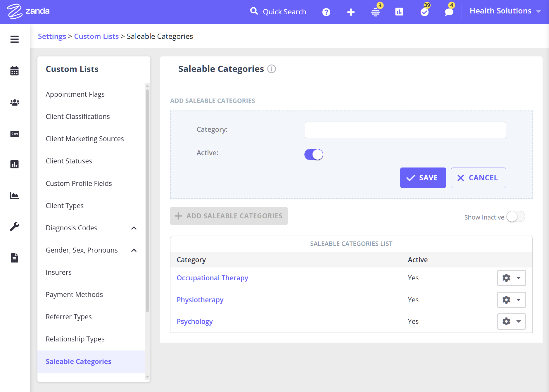Click the plus quick-add icon in header
Viewport: 549px width, 392px height.
pos(351,12)
